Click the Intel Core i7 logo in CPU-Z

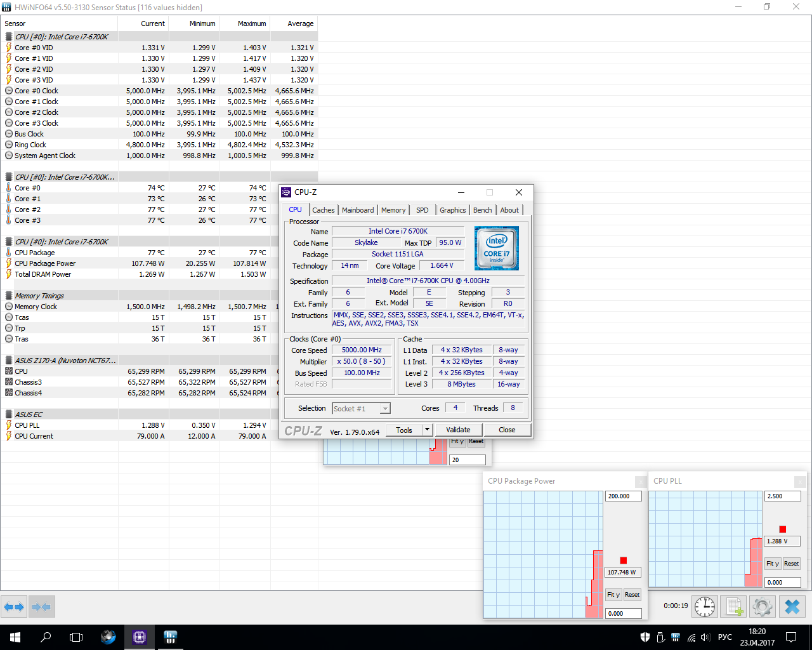tap(497, 248)
